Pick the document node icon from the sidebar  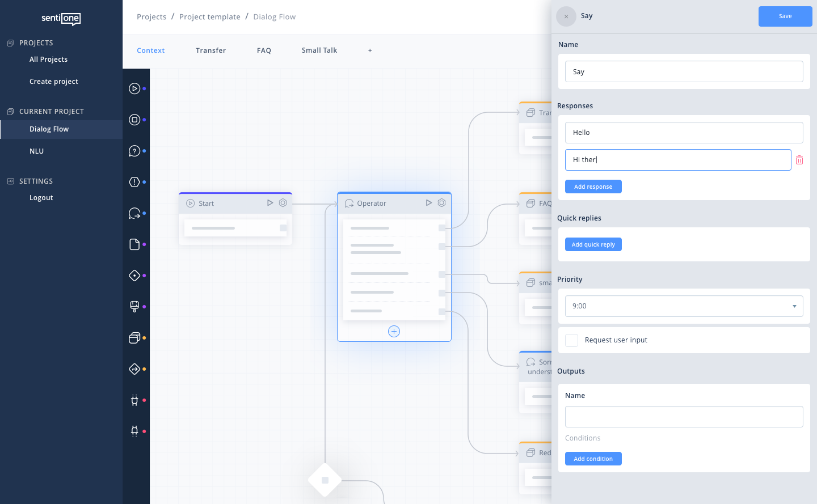tap(136, 244)
